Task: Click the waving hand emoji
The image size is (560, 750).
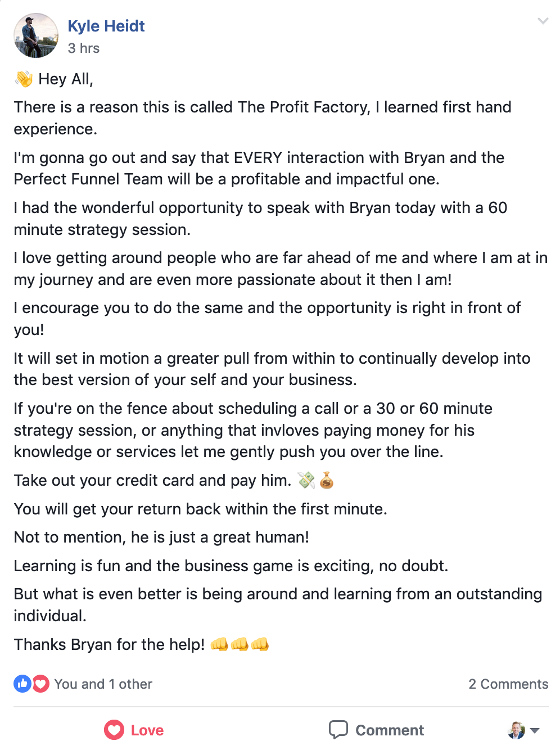Action: [24, 79]
